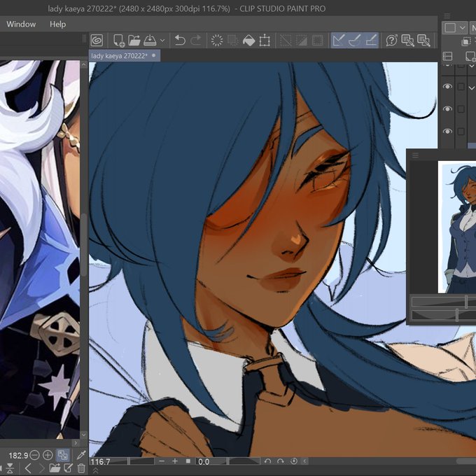476x476 pixels.
Task: Click the Clear (sunburst) icon
Action: [217, 41]
